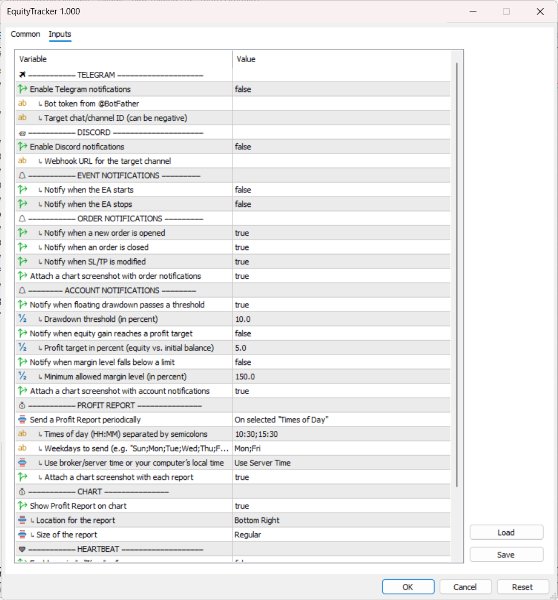
Task: Click the enum icon beside Location for the report
Action: pos(23,520)
